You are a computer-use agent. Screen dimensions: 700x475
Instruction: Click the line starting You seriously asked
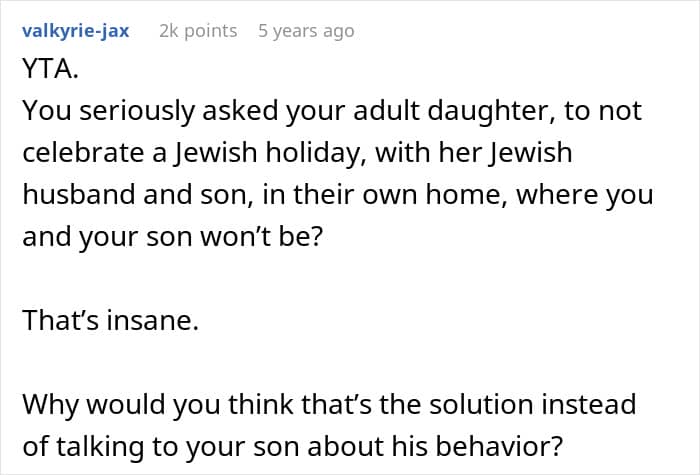pos(330,112)
